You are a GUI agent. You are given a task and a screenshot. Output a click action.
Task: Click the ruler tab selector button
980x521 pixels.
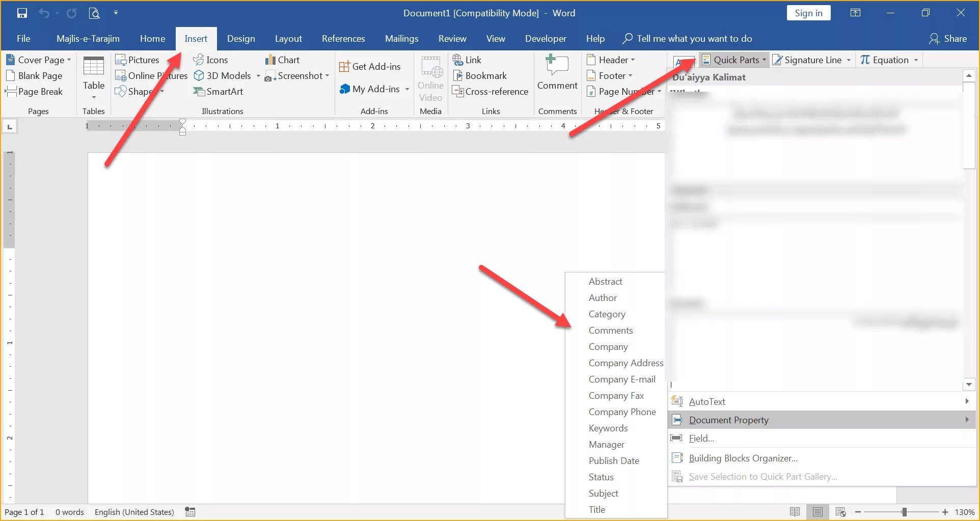[10, 126]
